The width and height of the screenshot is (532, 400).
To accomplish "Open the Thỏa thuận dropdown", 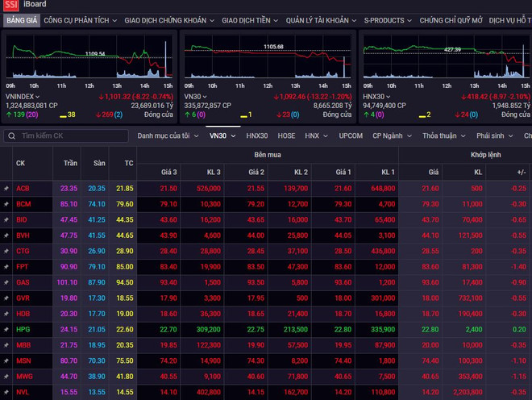I will click(443, 136).
